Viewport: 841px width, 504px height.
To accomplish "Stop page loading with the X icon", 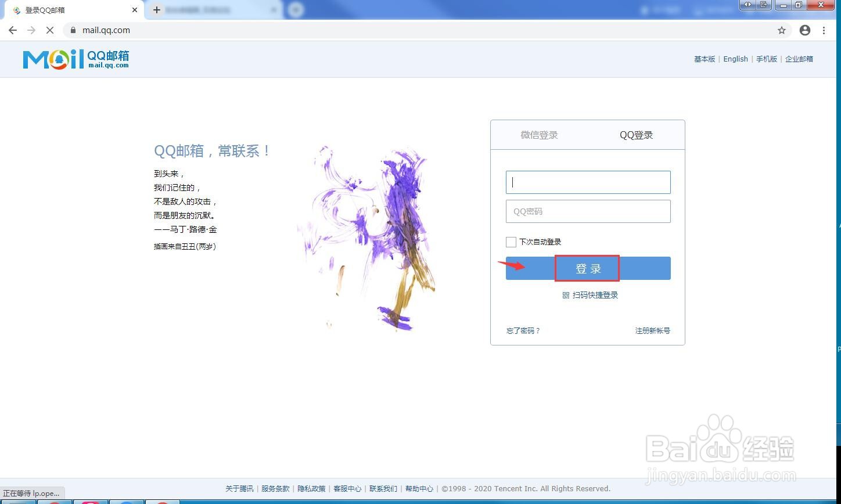I will click(x=50, y=30).
